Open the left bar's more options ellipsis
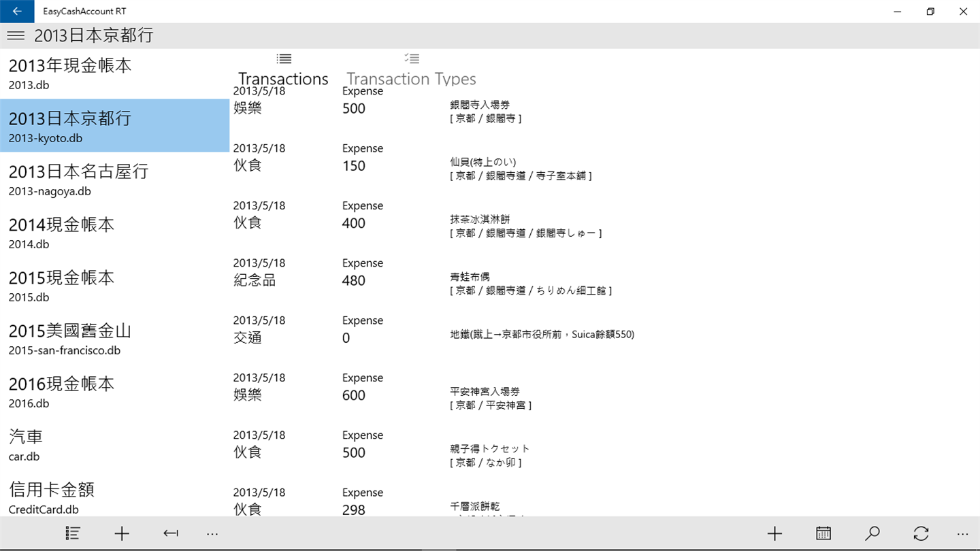 pyautogui.click(x=212, y=534)
